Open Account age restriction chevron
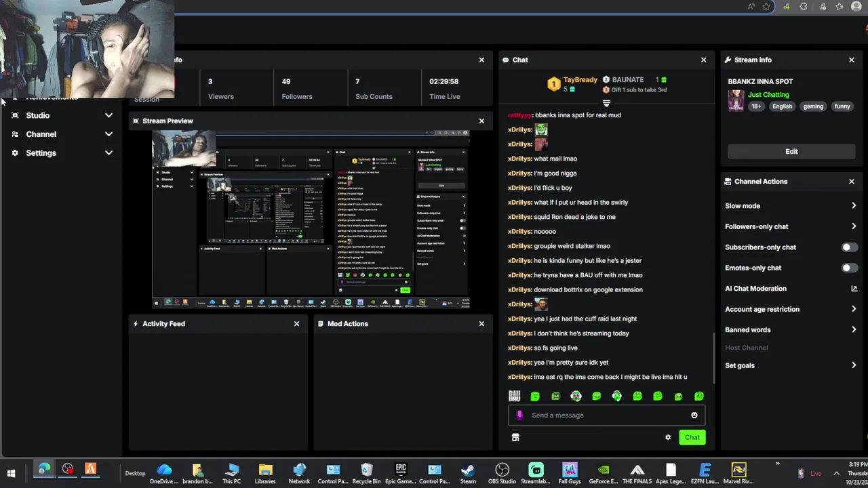The image size is (868, 488). pyautogui.click(x=854, y=309)
